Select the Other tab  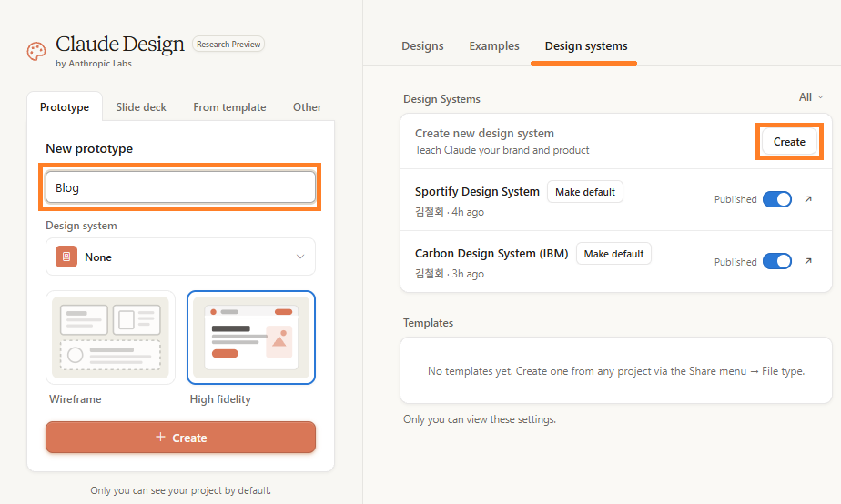308,106
